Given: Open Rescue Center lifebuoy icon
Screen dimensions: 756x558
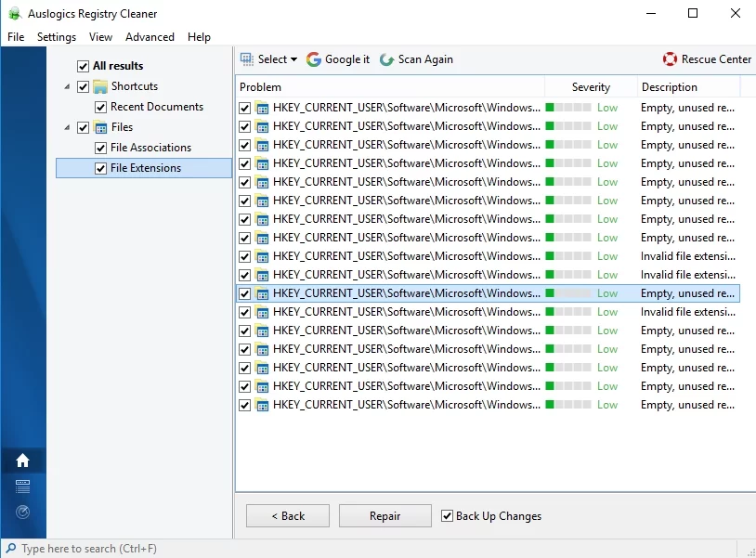Looking at the screenshot, I should pos(670,59).
